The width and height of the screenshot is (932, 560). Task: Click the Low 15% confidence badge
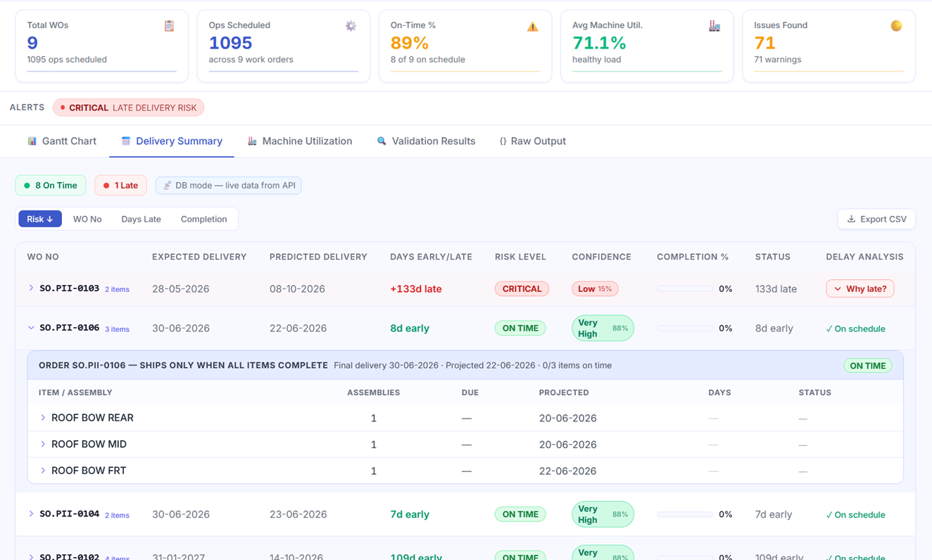(x=595, y=288)
